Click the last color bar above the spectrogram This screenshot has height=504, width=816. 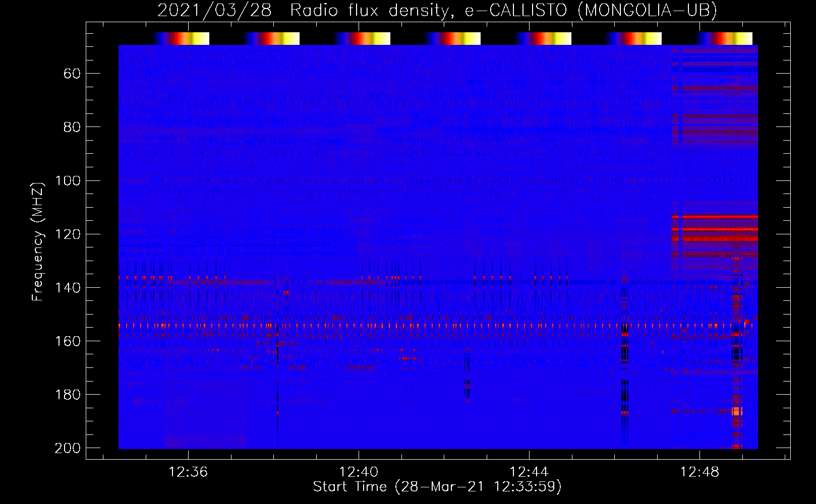(724, 38)
